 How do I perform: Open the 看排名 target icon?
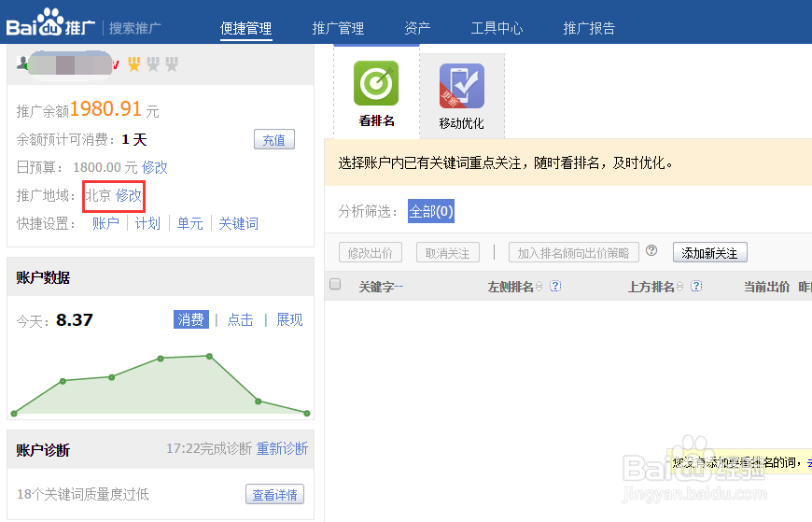[376, 83]
